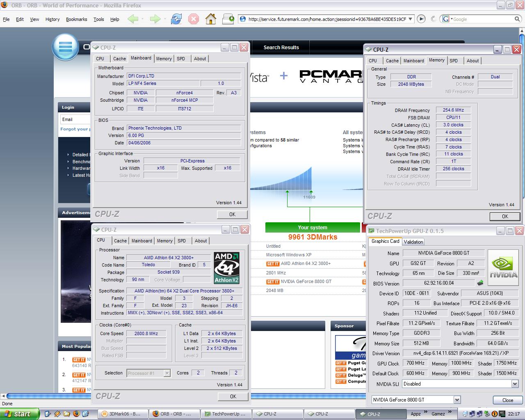This screenshot has height=420, width=525.
Task: Switch to Memory tab in CPU tab CPU-Z window
Action: [x=164, y=241]
